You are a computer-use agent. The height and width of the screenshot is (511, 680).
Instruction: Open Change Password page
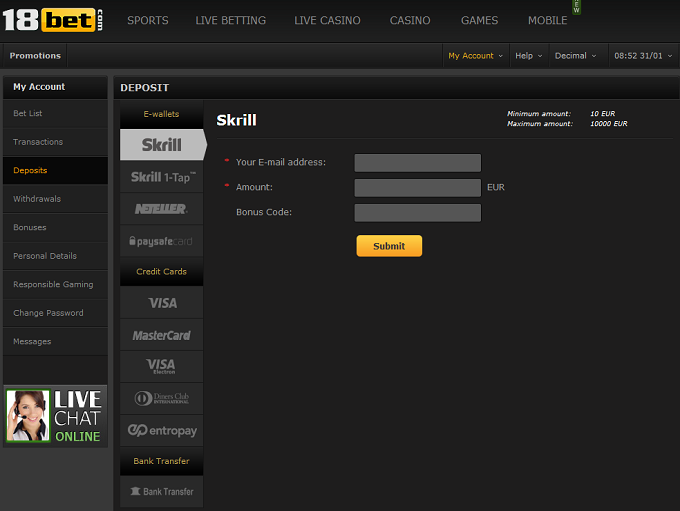point(56,313)
